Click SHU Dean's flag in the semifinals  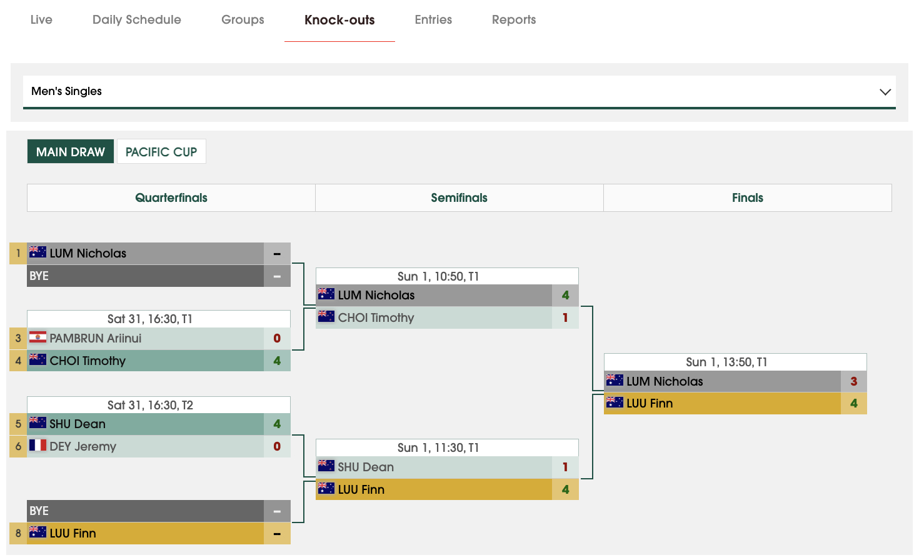[x=326, y=466]
